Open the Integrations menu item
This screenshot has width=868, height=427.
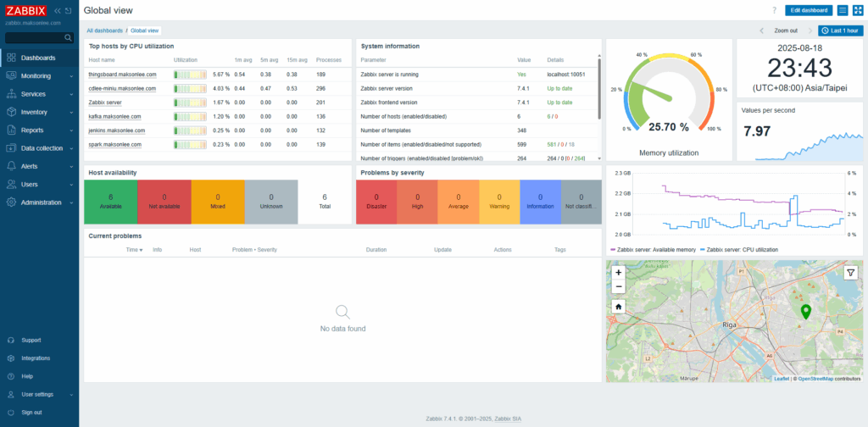click(39, 358)
